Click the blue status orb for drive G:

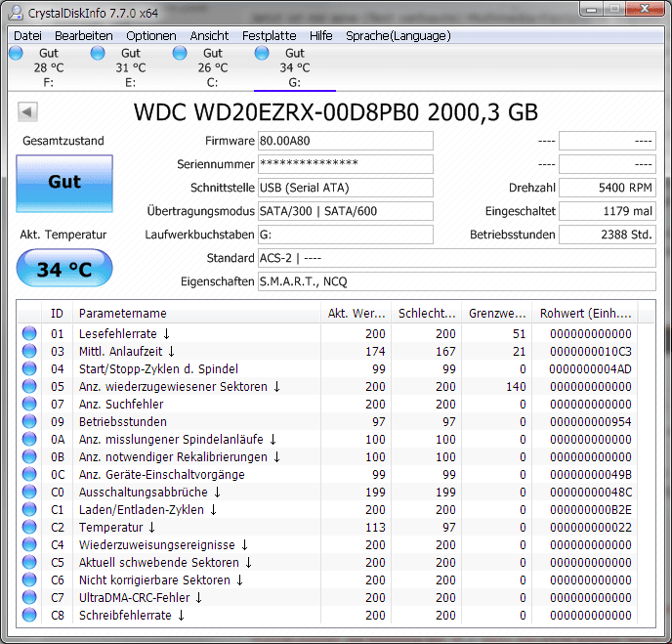coord(262,53)
